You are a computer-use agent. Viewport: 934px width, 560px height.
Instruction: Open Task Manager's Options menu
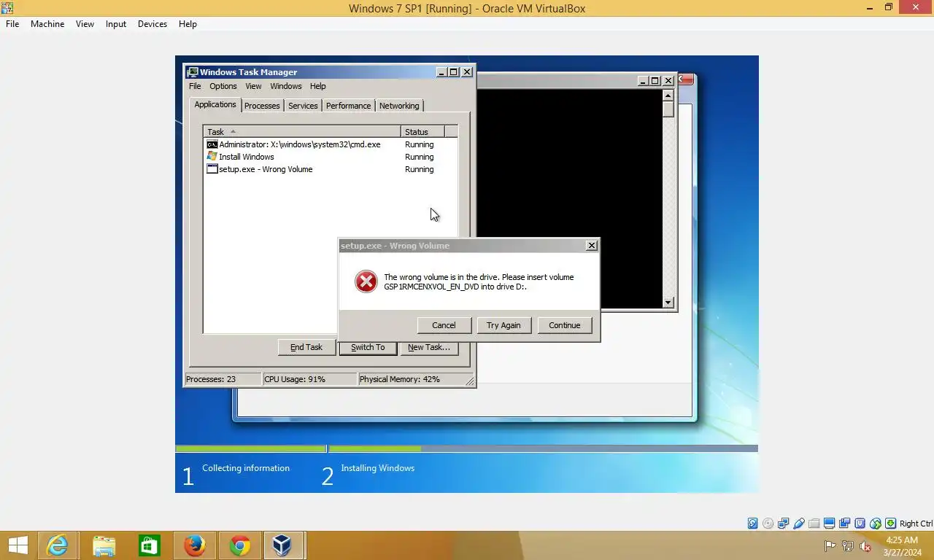(x=223, y=86)
